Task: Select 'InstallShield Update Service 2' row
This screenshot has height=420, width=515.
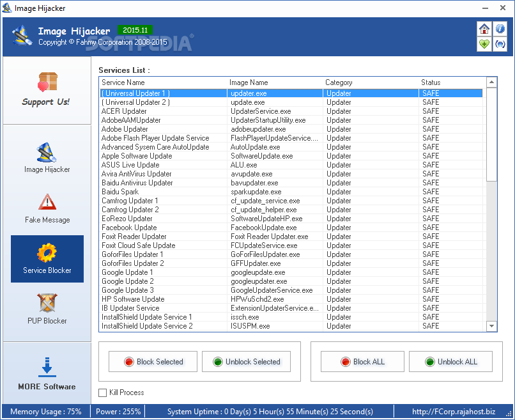Action: pos(291,326)
